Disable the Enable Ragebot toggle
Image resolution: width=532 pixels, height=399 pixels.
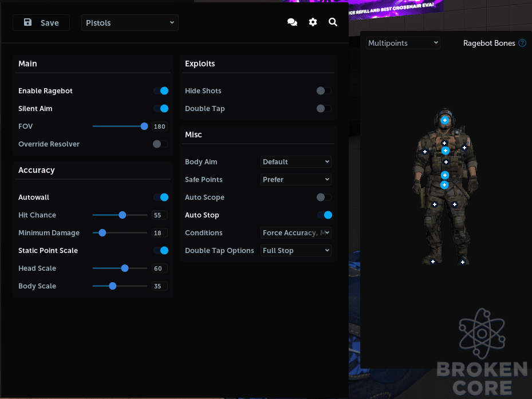coord(161,91)
